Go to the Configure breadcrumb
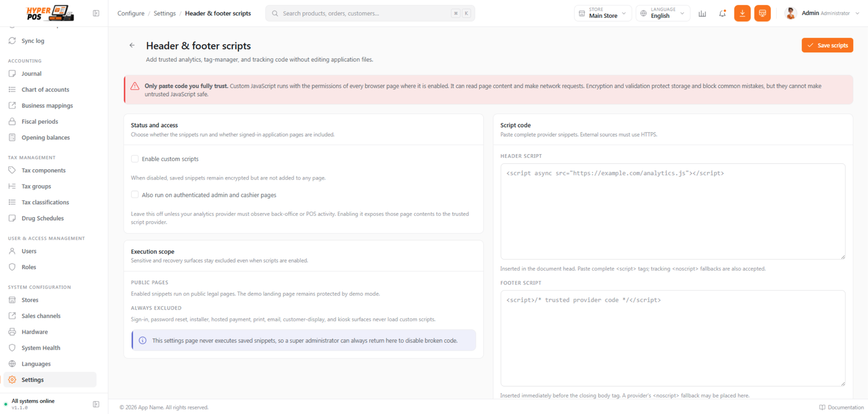868x414 pixels. [131, 14]
